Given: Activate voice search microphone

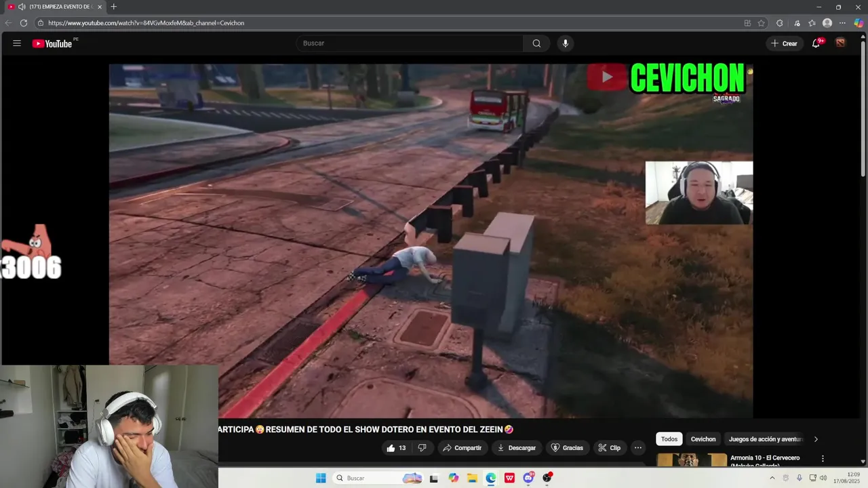Looking at the screenshot, I should click(566, 43).
